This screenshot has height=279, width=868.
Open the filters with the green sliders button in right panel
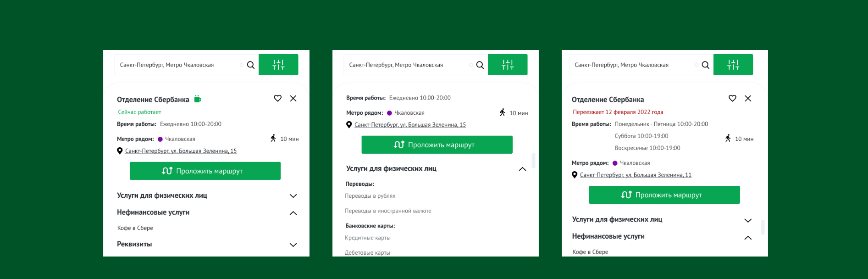(x=733, y=65)
